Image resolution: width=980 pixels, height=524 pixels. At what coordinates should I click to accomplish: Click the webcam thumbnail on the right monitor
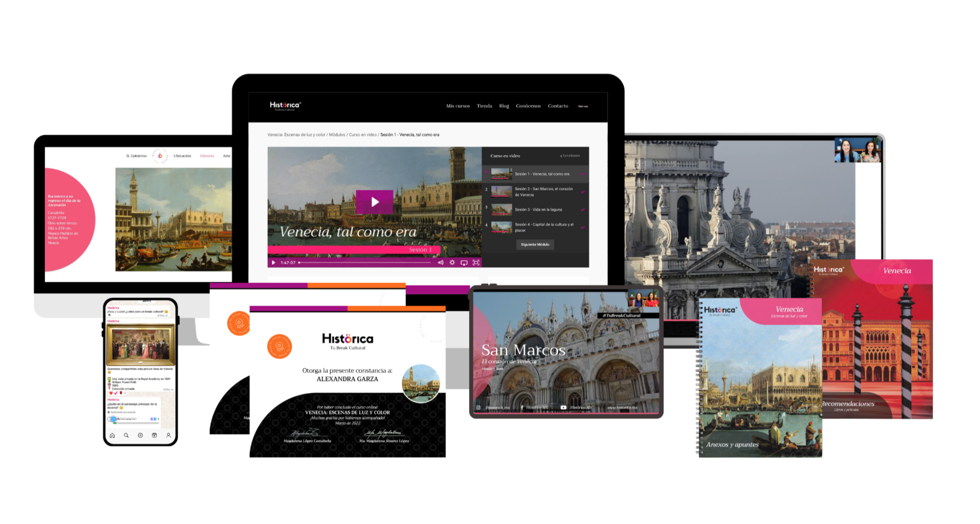click(857, 150)
